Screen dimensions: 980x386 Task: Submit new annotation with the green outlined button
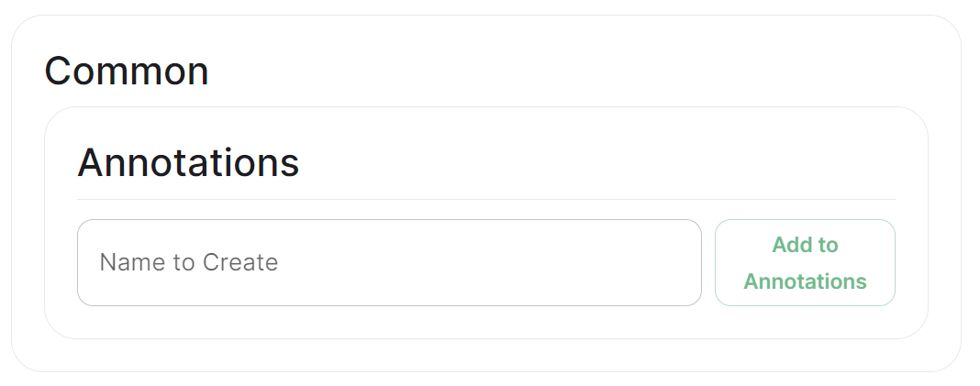805,263
